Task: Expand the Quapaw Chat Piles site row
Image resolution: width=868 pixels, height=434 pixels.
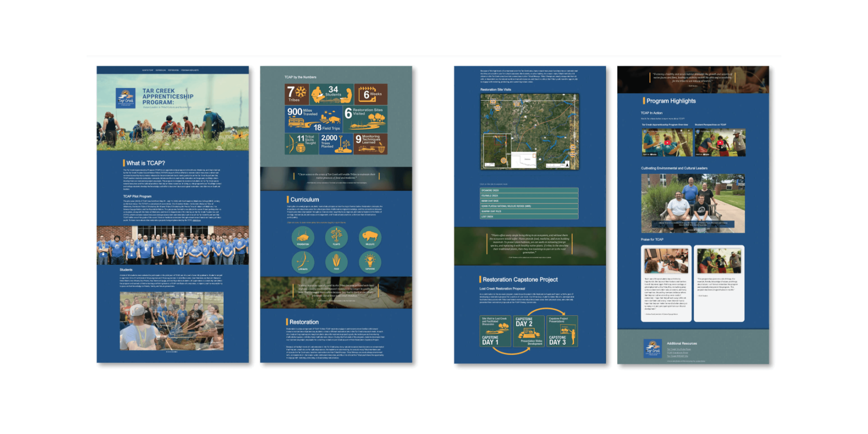Action: pyautogui.click(x=529, y=211)
